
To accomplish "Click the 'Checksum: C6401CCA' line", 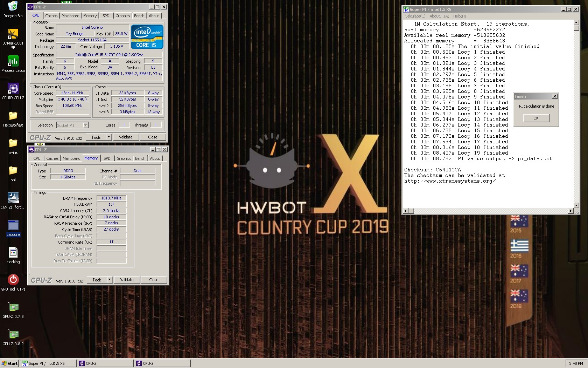I will pyautogui.click(x=433, y=170).
